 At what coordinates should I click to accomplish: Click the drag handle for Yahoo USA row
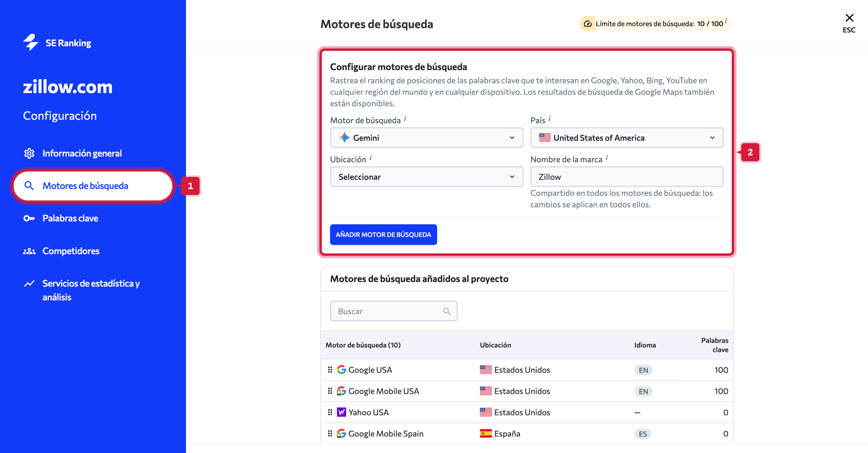click(330, 412)
